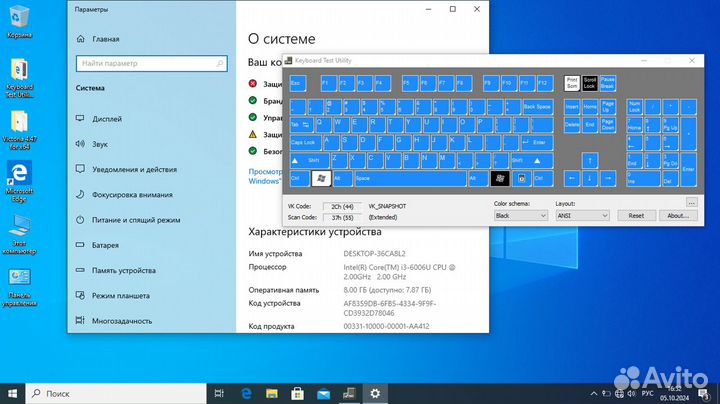Click the Delete key tile
The height and width of the screenshot is (404, 720).
pos(572,125)
